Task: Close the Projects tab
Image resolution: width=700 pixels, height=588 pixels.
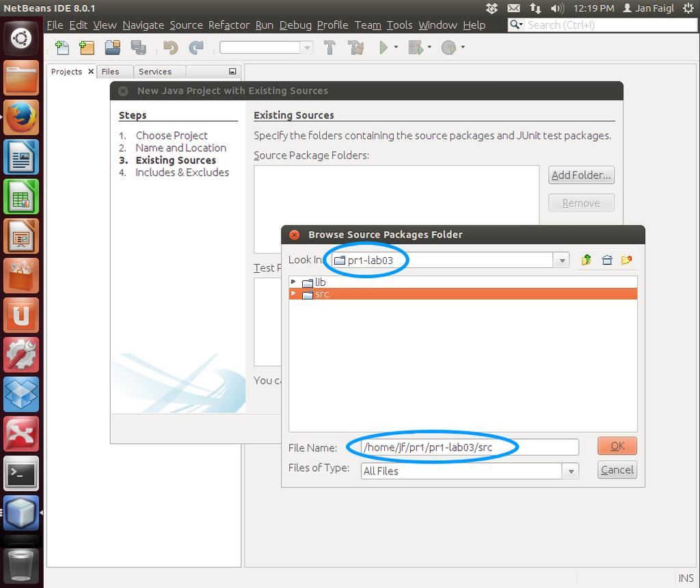Action: pyautogui.click(x=91, y=71)
